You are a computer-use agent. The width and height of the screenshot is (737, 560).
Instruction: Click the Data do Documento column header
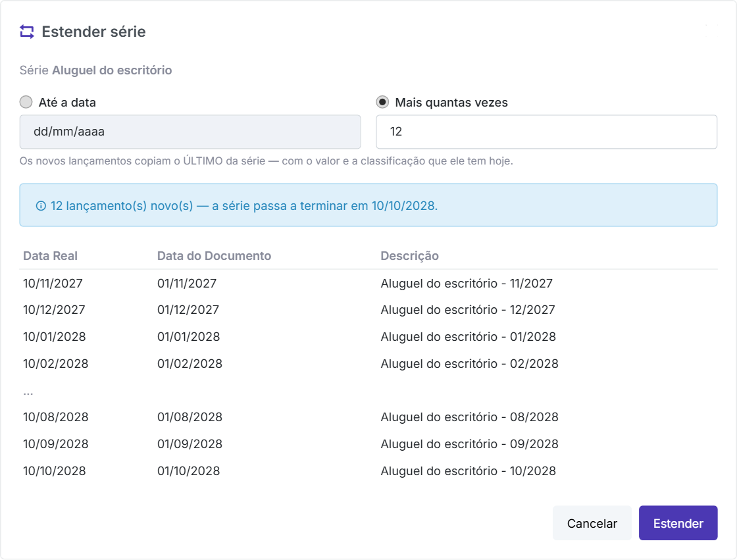pyautogui.click(x=215, y=256)
